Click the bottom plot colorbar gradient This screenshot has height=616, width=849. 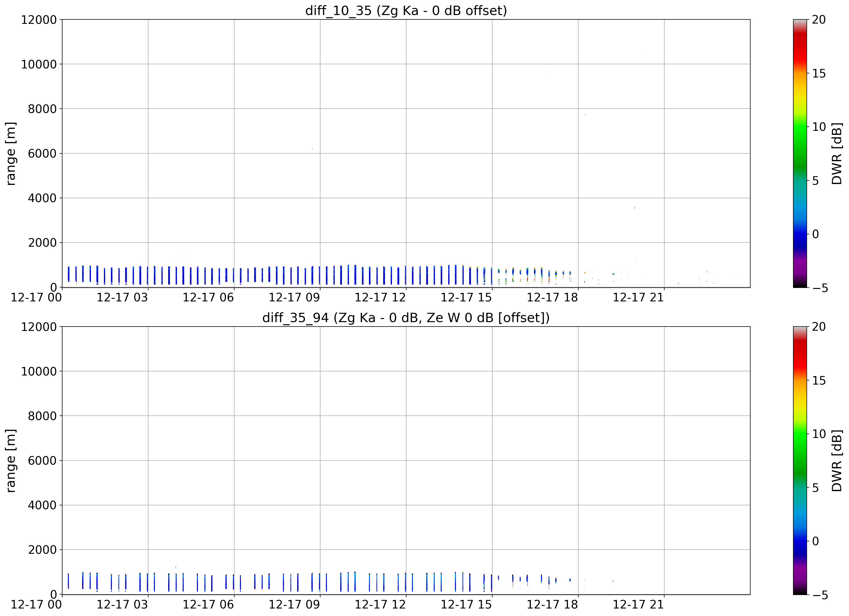800,461
